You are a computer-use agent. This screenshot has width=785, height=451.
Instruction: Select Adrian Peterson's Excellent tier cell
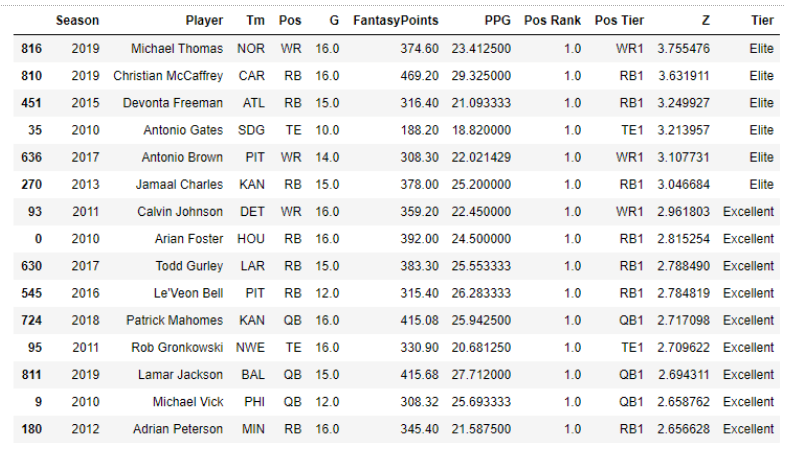coord(748,429)
